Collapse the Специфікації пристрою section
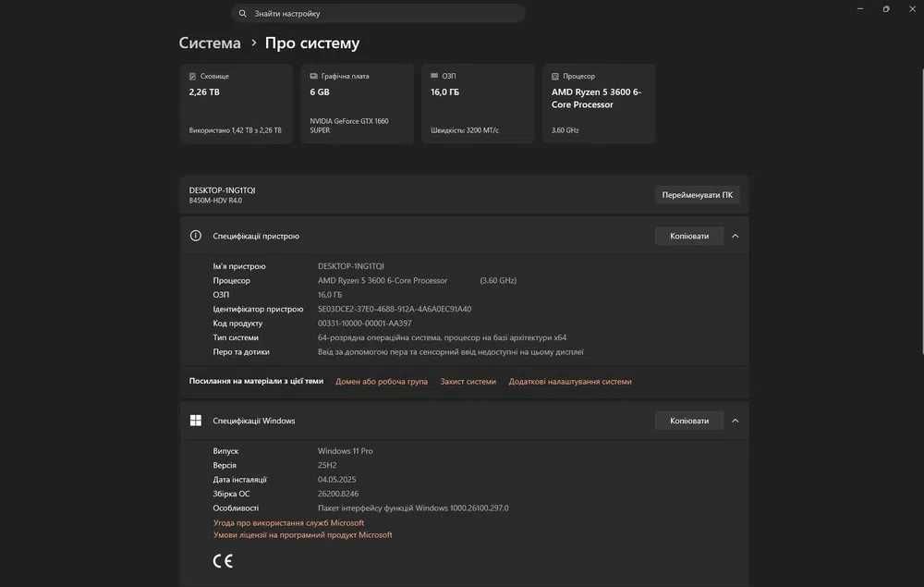The height and width of the screenshot is (587, 924). tap(735, 236)
